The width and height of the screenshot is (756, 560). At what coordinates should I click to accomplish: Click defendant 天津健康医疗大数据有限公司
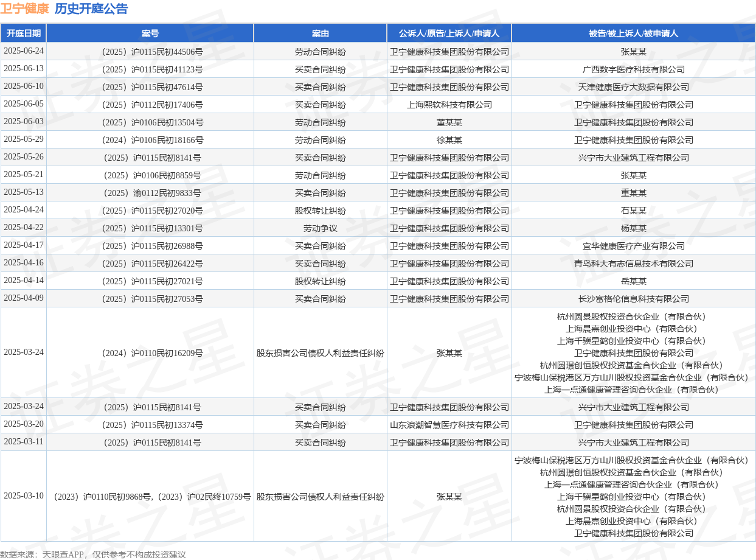click(x=634, y=87)
